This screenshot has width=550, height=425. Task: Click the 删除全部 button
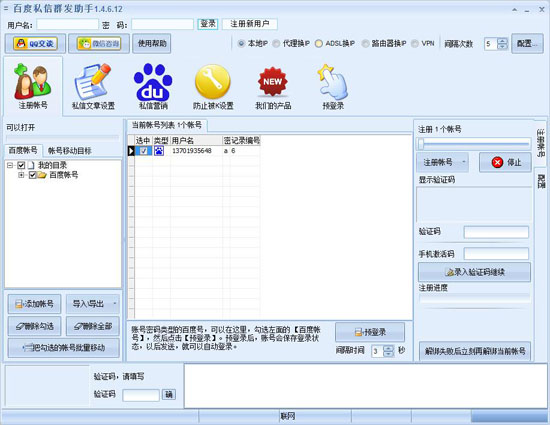[93, 326]
